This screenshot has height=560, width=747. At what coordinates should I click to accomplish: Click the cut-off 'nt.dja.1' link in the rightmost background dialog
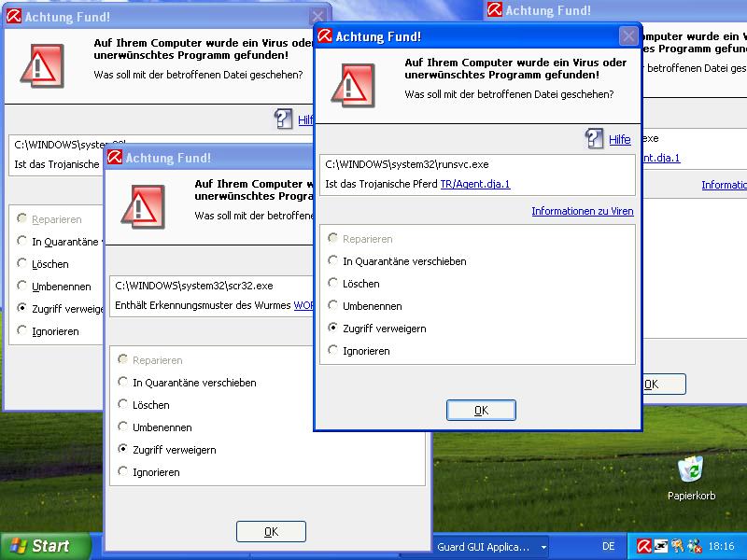pos(662,158)
